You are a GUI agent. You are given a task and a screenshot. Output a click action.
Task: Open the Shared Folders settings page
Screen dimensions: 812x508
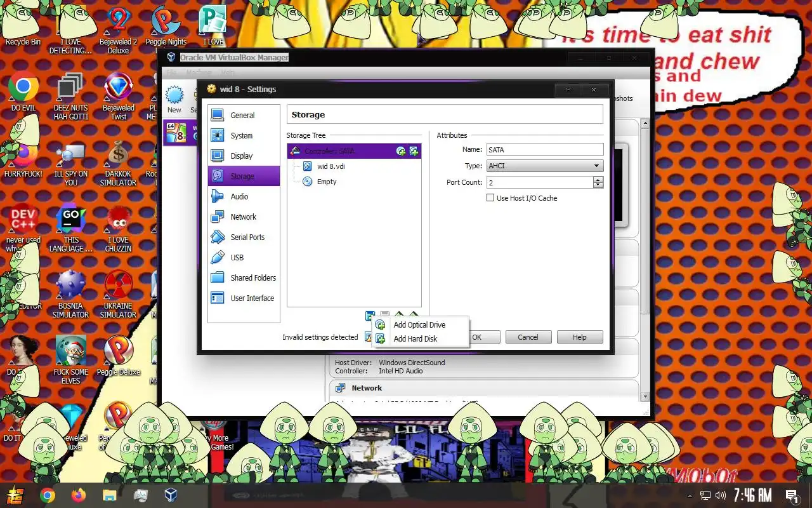[x=244, y=277]
